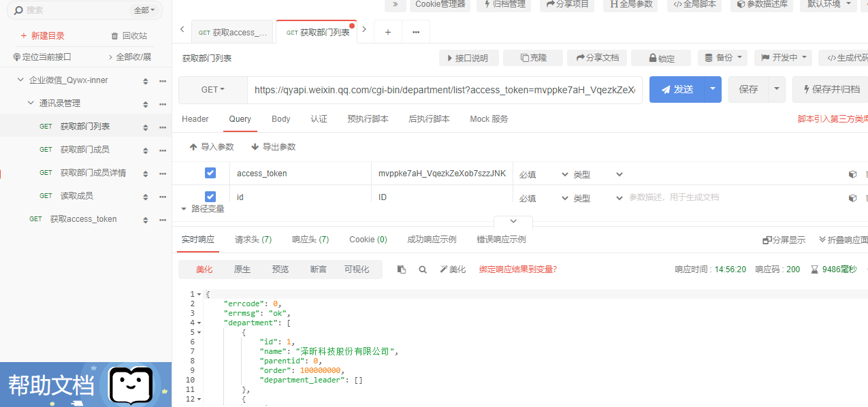Screen dimensions: 868x407
Task: Click the search magnifier icon in sidebar
Action: (x=18, y=10)
